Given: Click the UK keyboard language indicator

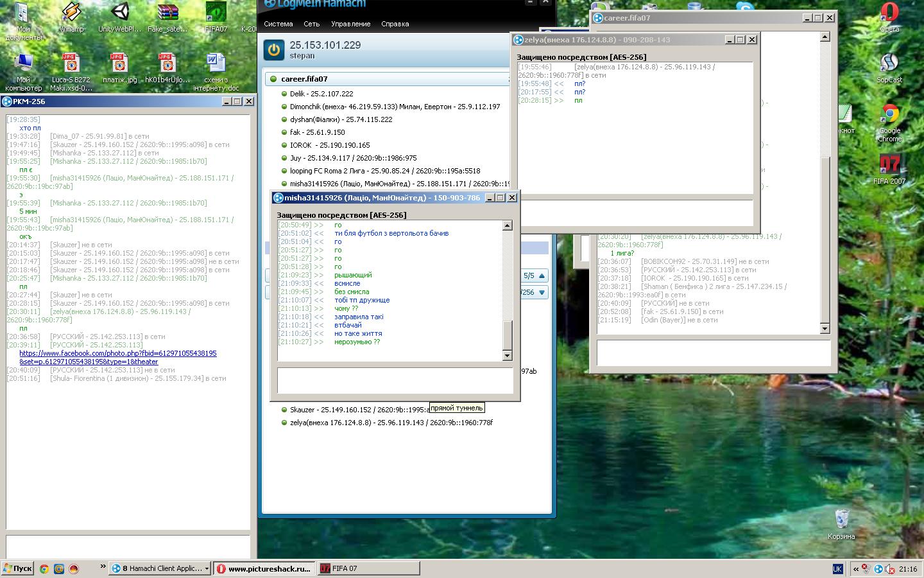Looking at the screenshot, I should 837,568.
